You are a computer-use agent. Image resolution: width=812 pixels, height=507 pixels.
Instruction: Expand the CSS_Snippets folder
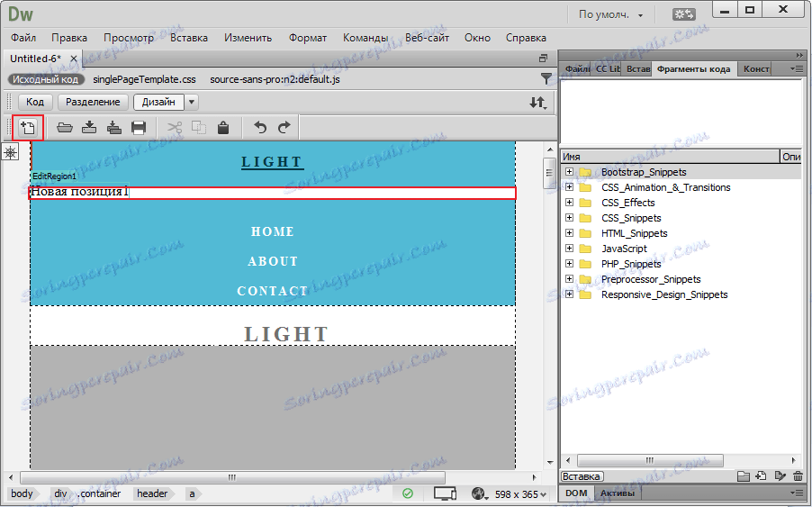pos(569,218)
